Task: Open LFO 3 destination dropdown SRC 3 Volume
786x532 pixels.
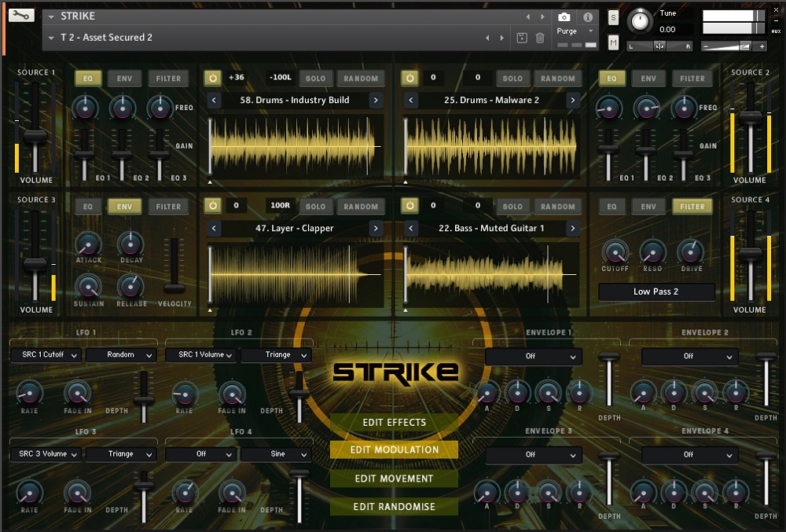Action: [x=46, y=454]
